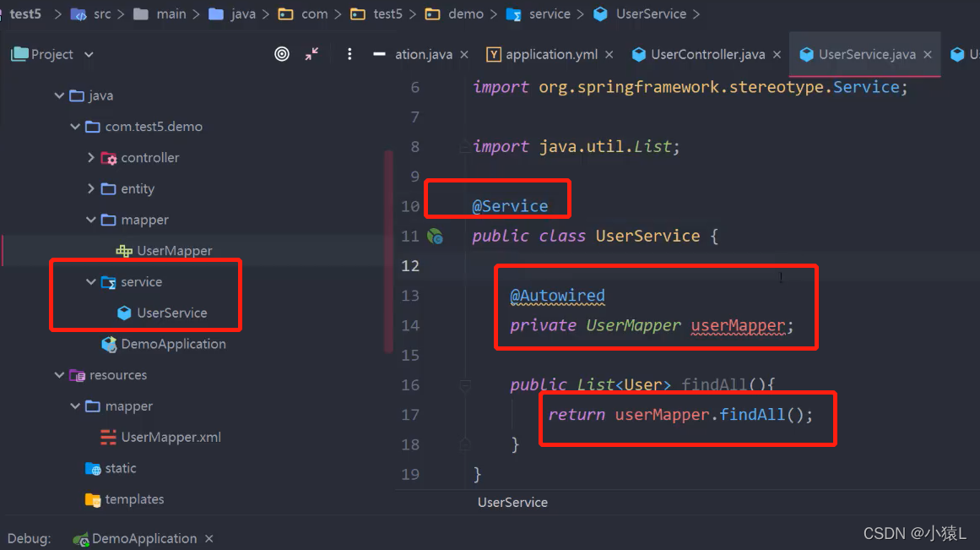Collapse the java folder

59,95
